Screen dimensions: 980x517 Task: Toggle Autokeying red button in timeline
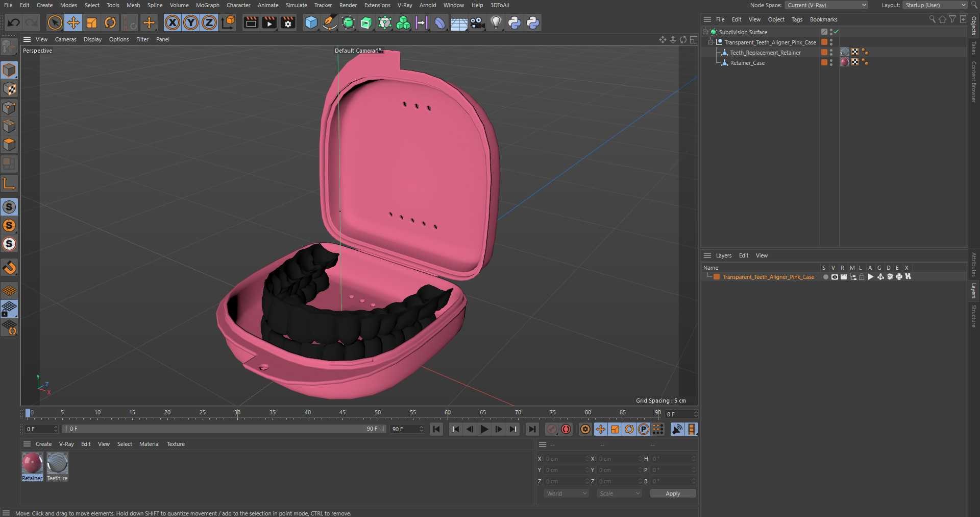pyautogui.click(x=566, y=429)
